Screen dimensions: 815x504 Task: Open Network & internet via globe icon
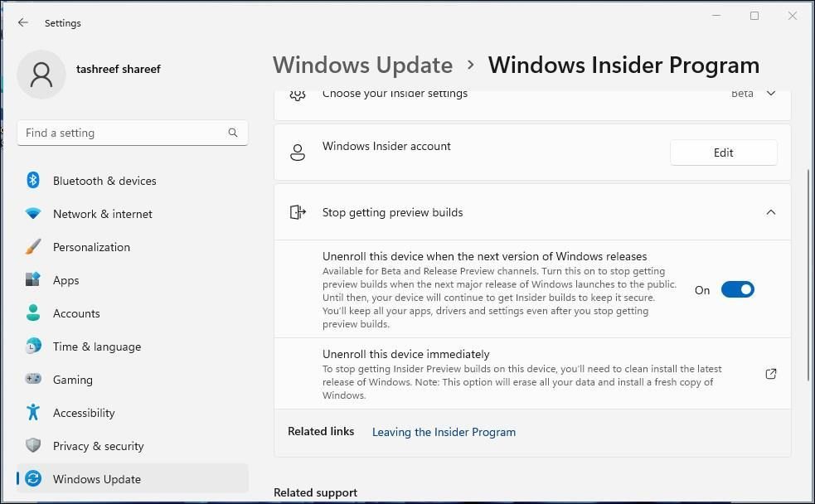click(x=33, y=214)
